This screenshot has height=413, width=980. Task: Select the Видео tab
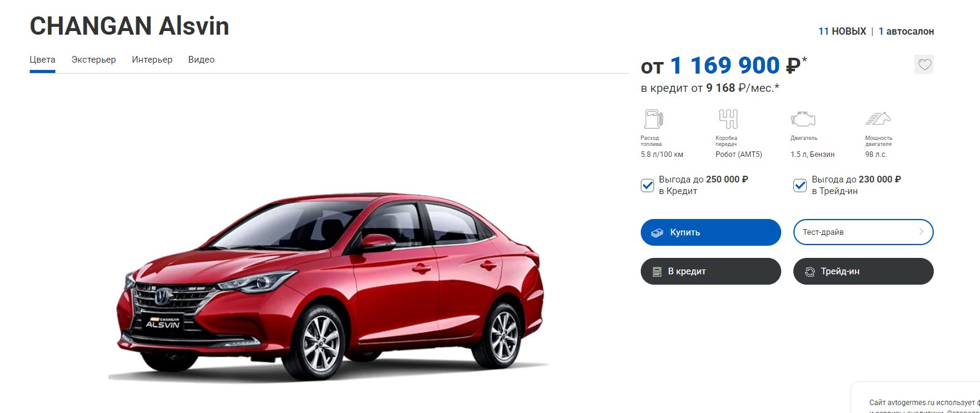tap(201, 60)
